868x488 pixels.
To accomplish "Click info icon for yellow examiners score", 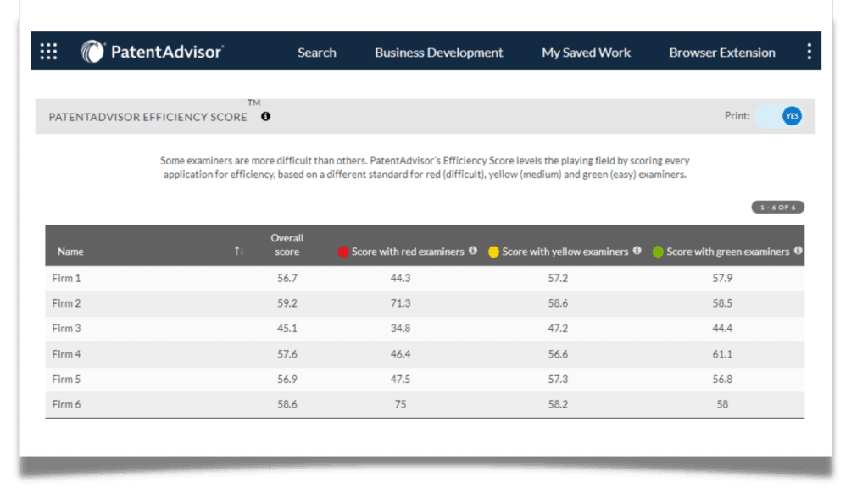I will [637, 251].
